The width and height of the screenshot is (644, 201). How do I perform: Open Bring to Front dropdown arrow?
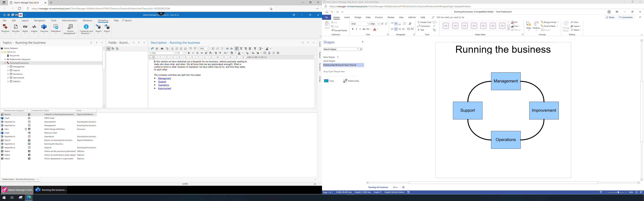558,22
